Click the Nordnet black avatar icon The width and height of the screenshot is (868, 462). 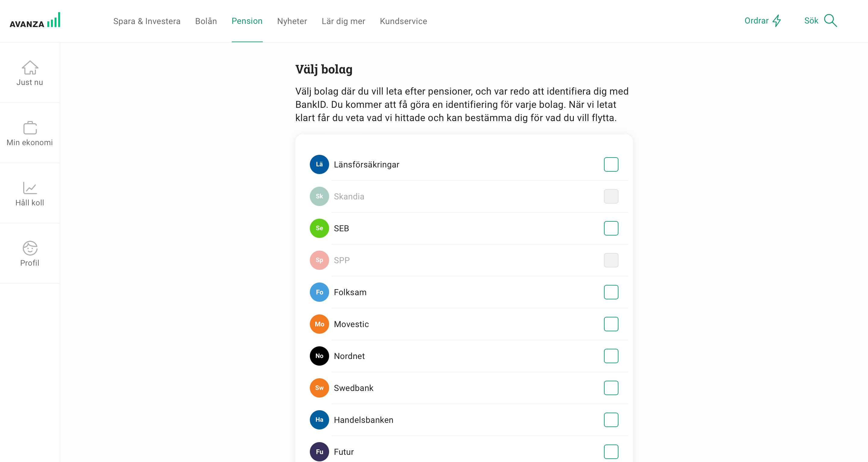[319, 356]
